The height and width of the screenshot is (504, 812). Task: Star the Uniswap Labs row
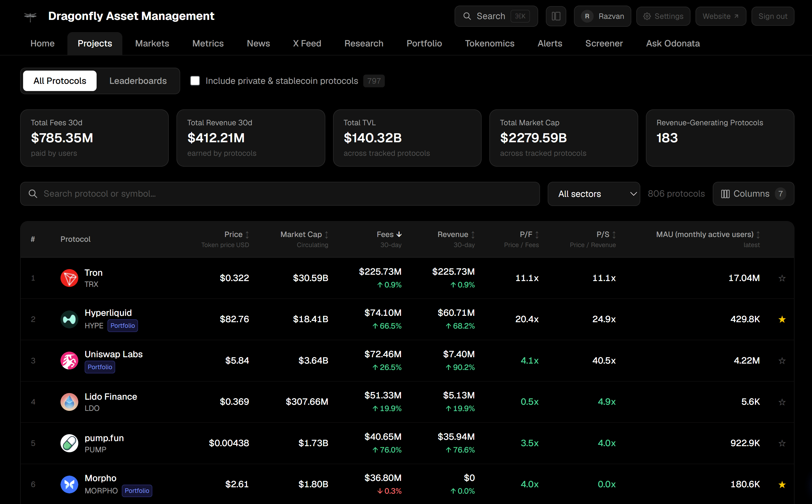[782, 361]
